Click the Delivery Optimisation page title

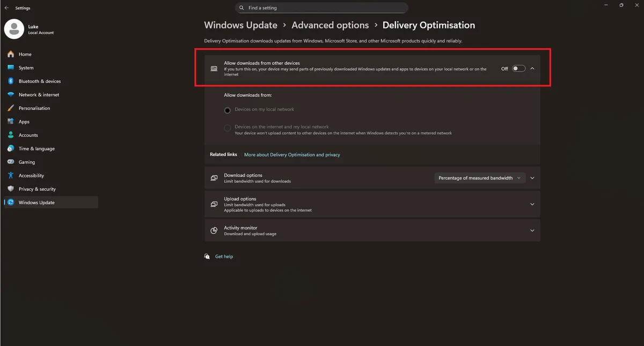(429, 25)
